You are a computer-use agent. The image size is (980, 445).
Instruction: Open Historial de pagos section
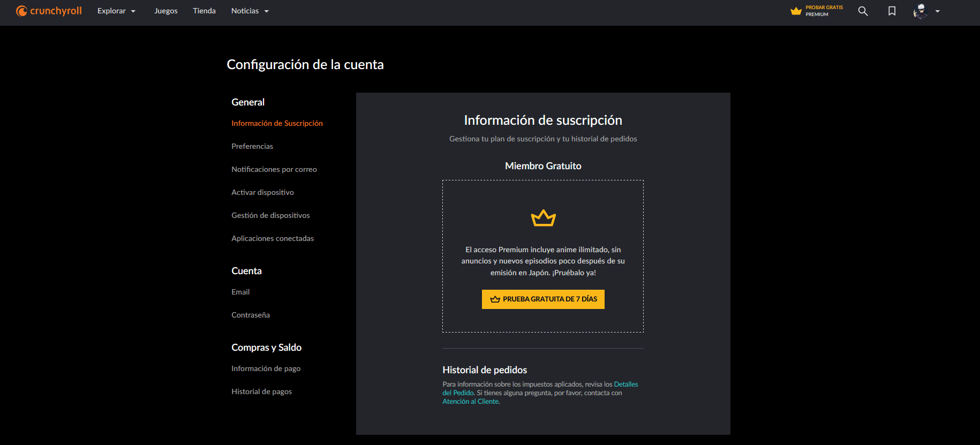tap(262, 391)
